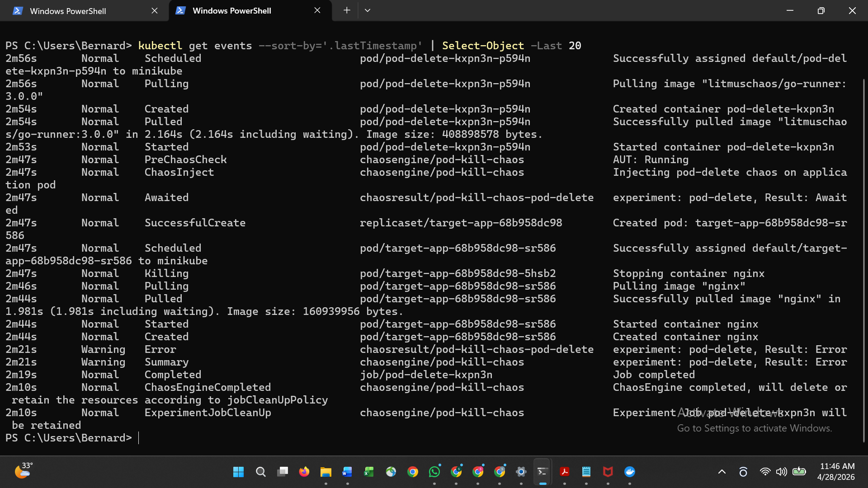Click the battery charging tray icon
Screen dimensions: 868x488
coord(799,472)
